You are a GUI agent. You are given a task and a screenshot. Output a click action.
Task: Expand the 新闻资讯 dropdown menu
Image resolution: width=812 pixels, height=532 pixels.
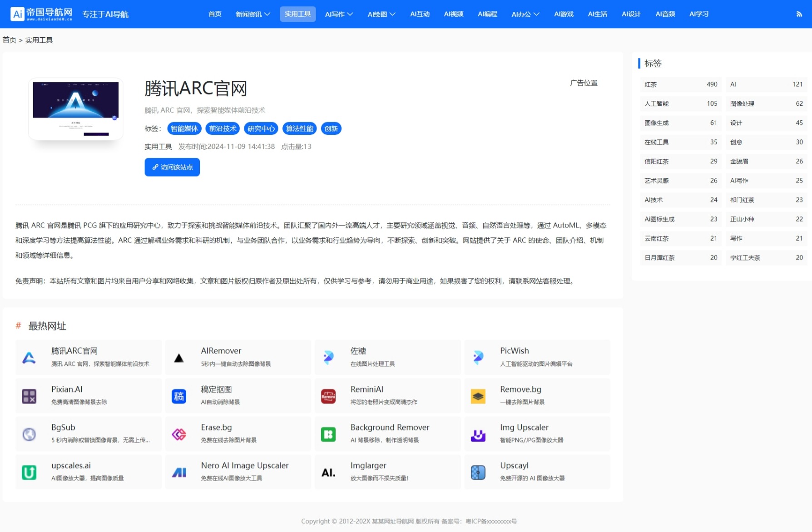(253, 14)
